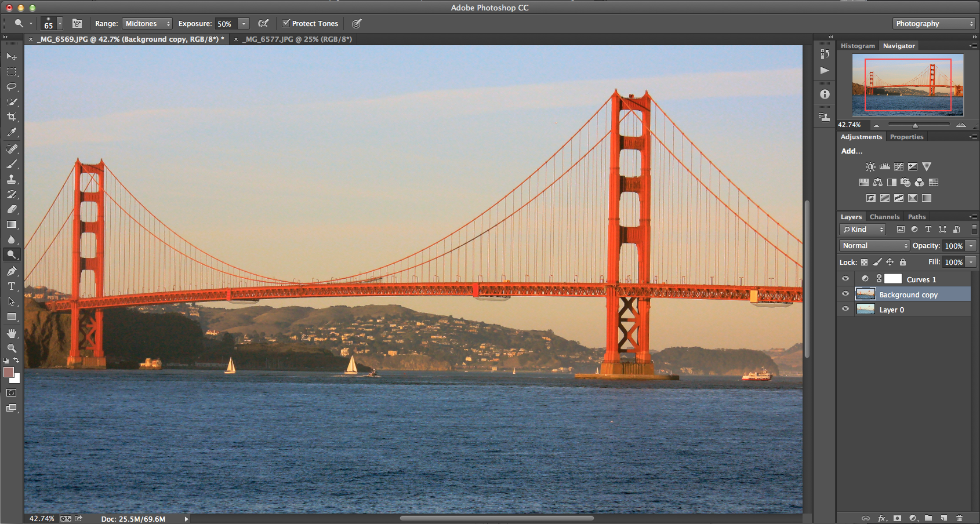Open the brush size preset picker
Image resolution: width=980 pixels, height=524 pixels.
[x=60, y=24]
